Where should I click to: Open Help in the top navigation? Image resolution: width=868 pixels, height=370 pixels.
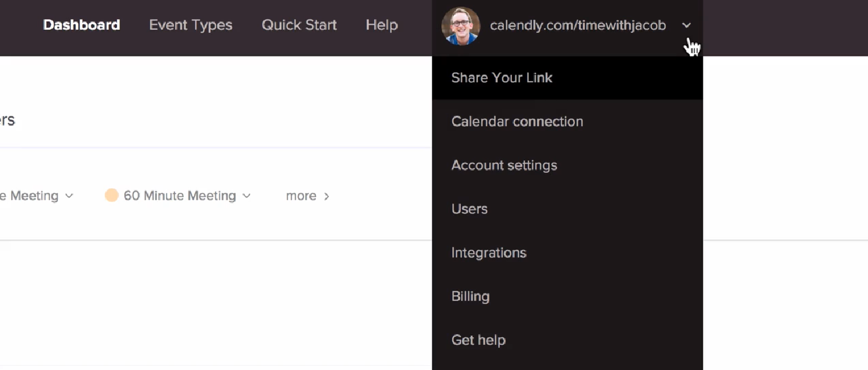click(382, 25)
